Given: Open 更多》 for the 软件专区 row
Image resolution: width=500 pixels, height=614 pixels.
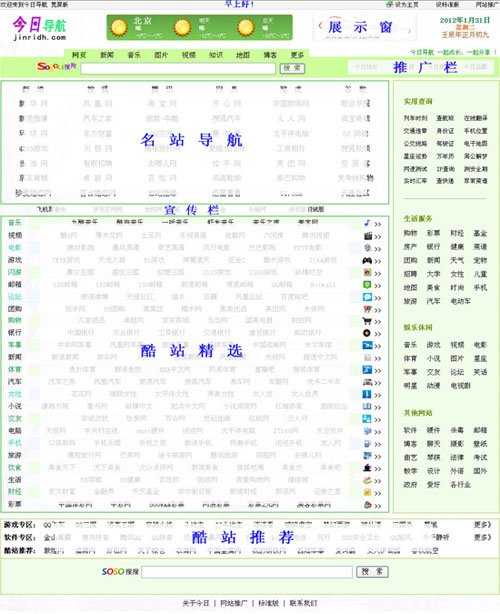Looking at the screenshot, I should pos(482,537).
